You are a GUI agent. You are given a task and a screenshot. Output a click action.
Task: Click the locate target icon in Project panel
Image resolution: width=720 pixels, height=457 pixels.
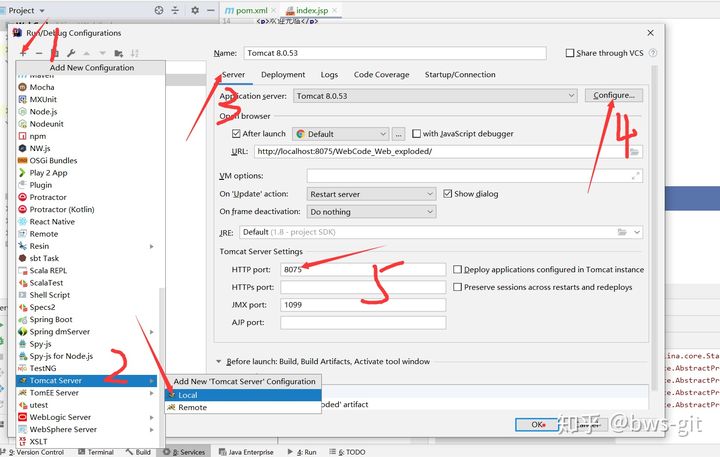tap(159, 10)
